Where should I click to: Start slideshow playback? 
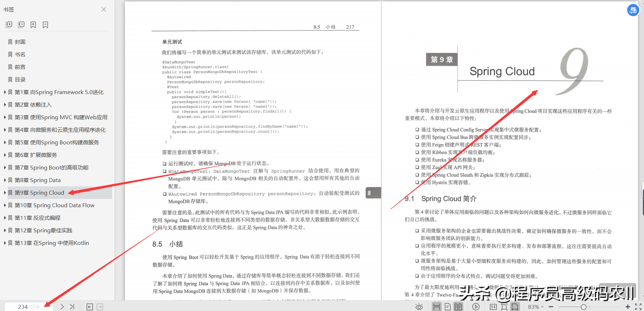point(476,307)
